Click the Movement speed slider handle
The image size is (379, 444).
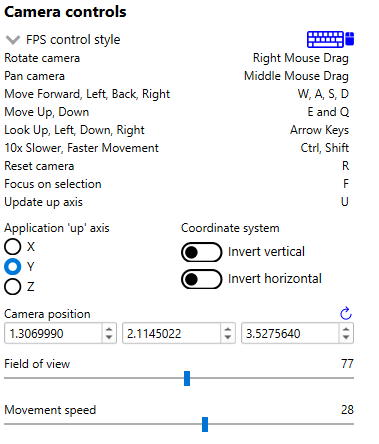click(x=205, y=424)
